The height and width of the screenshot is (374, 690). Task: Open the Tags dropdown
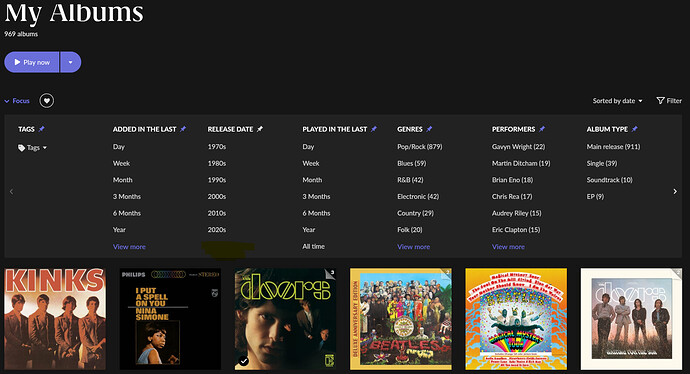click(33, 148)
